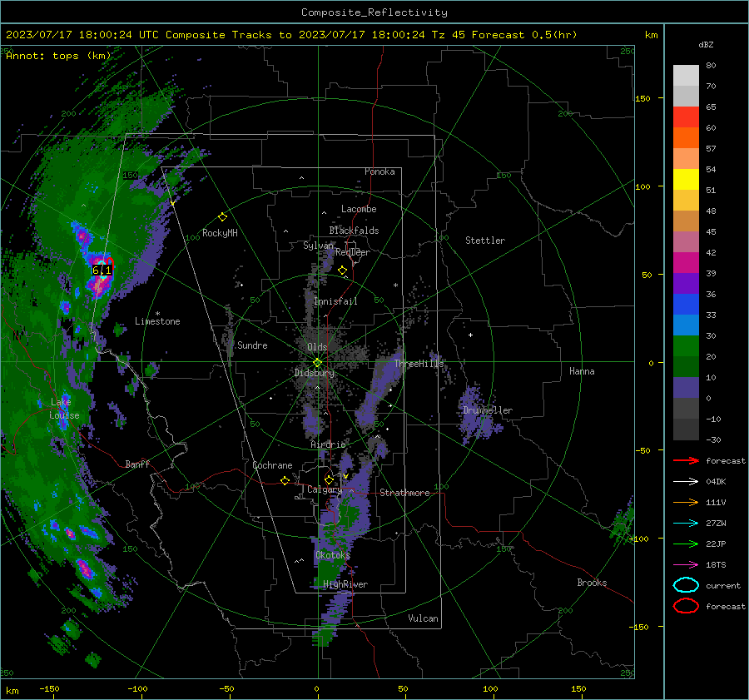Select the orange 111V arrow legend icon
This screenshot has width=749, height=700.
coord(686,502)
